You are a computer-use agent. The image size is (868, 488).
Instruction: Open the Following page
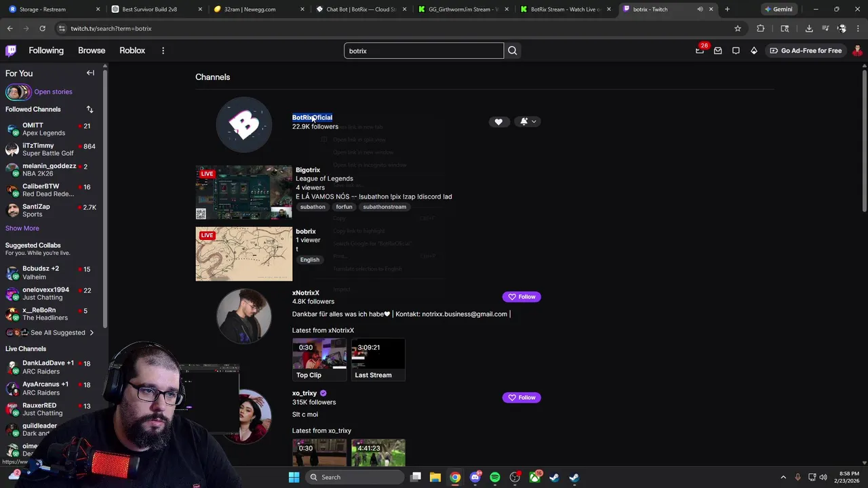click(x=46, y=51)
